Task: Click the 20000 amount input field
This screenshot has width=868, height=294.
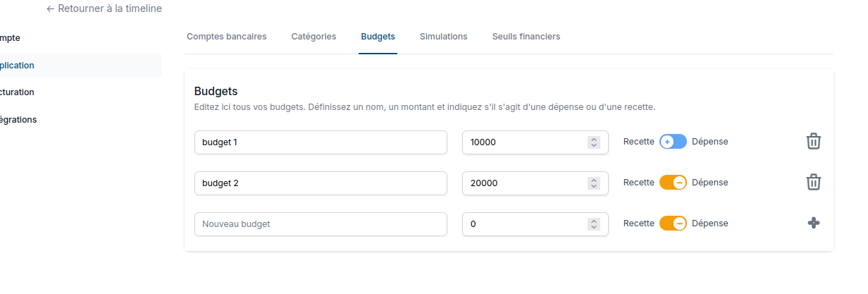Action: tap(525, 183)
